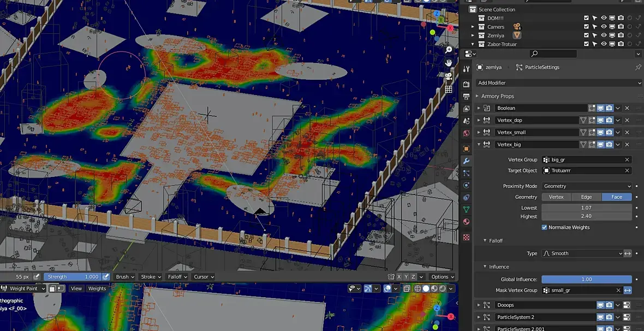Switch perspective/orthographic grid gizmo
This screenshot has width=644, height=331.
[x=449, y=89]
